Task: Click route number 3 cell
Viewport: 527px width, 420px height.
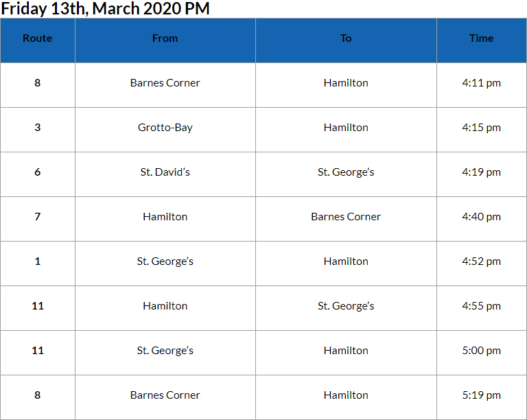Action: (37, 128)
